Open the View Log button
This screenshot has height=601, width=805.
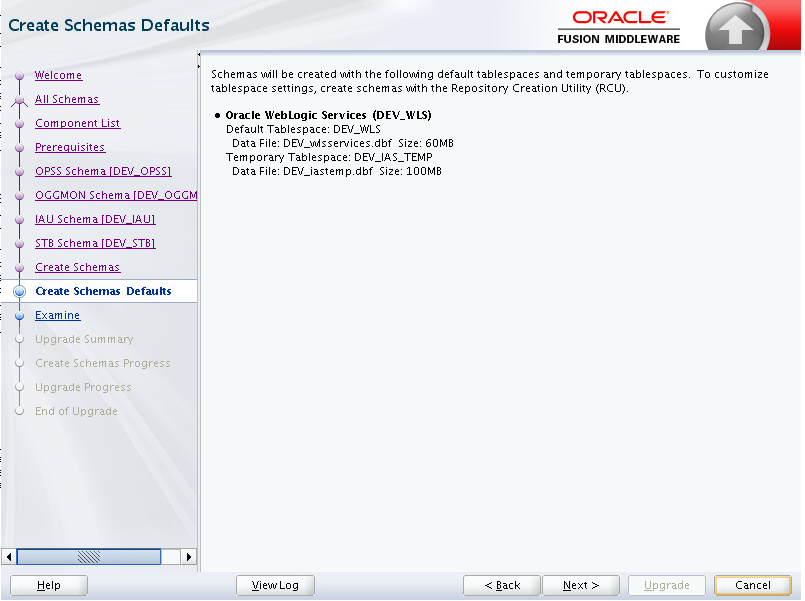pos(275,585)
